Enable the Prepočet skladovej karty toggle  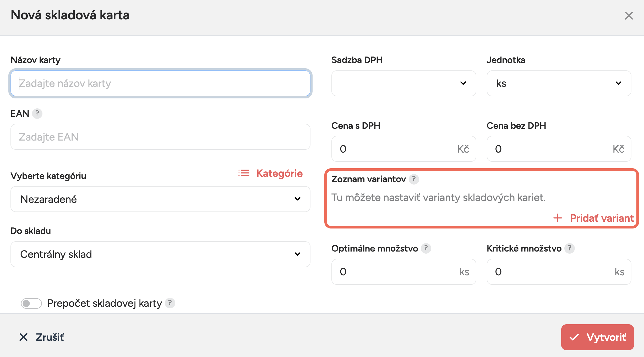[31, 303]
